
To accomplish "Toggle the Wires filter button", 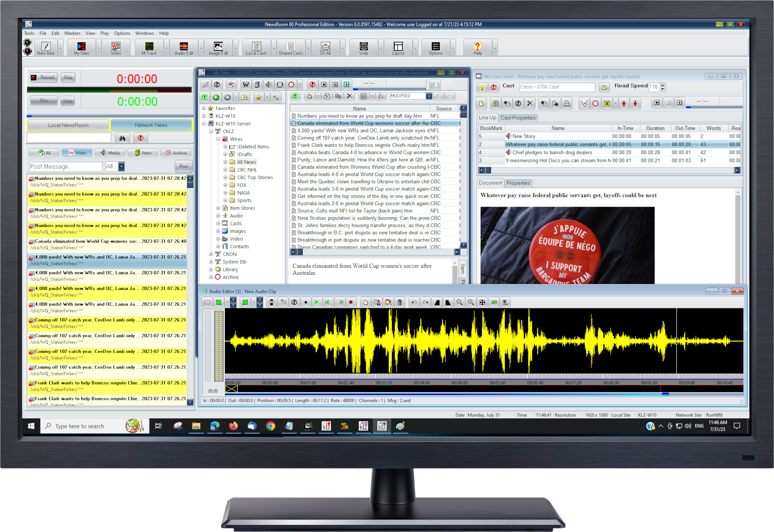I will (77, 153).
